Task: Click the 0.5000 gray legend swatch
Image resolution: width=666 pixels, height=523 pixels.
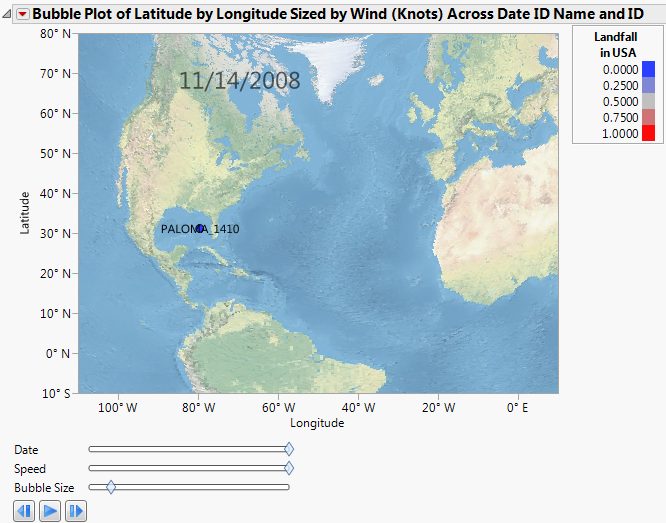Action: 648,101
